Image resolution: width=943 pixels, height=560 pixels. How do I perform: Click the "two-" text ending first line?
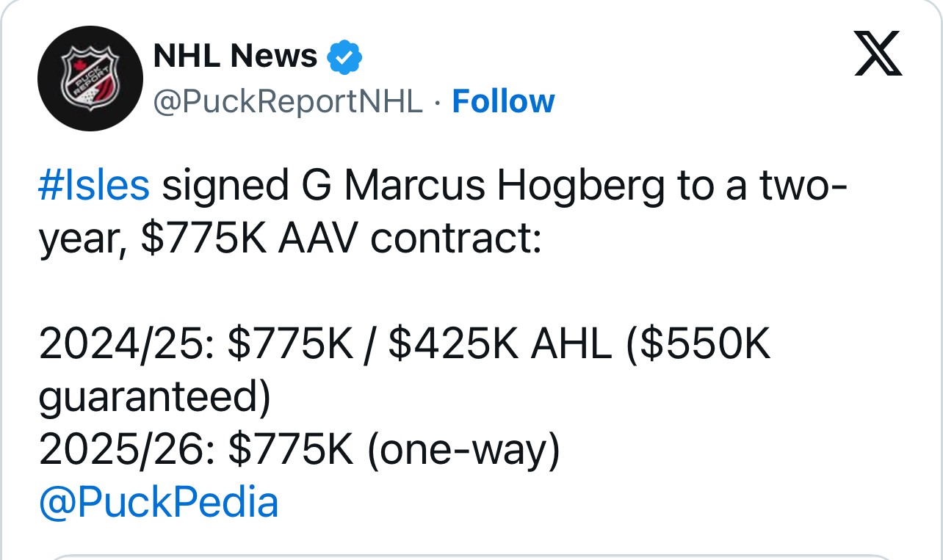(803, 186)
